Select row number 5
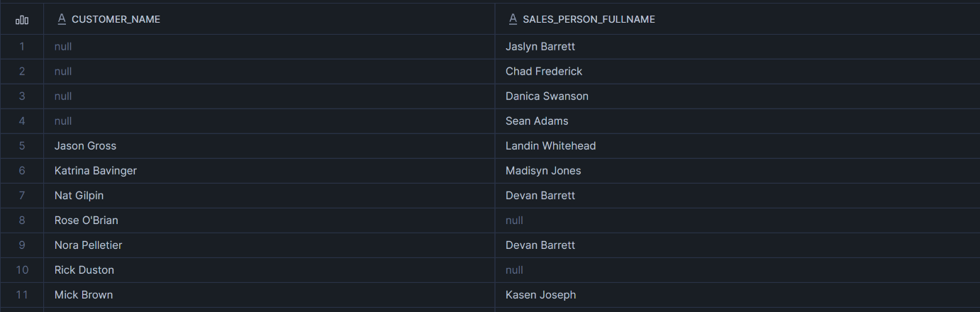 pos(22,146)
